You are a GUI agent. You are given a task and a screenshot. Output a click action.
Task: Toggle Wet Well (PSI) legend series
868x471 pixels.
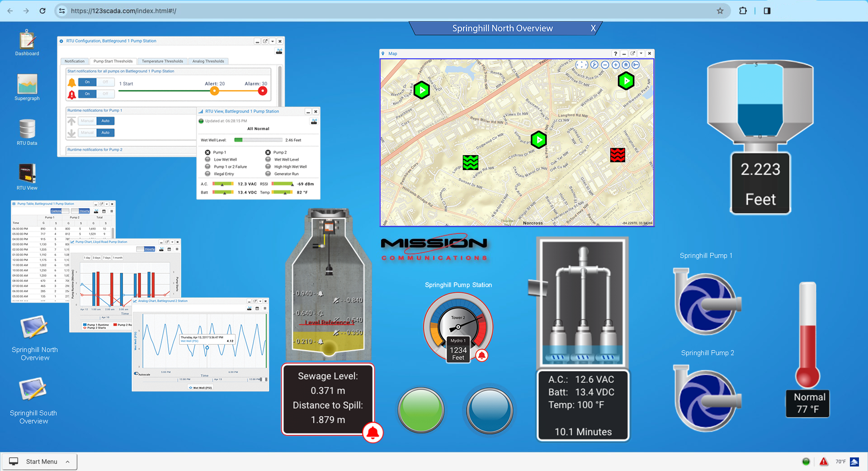[200, 388]
